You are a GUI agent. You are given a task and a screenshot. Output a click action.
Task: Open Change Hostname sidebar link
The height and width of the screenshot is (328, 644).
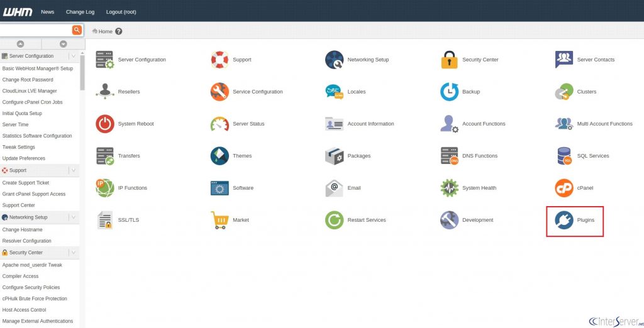22,230
